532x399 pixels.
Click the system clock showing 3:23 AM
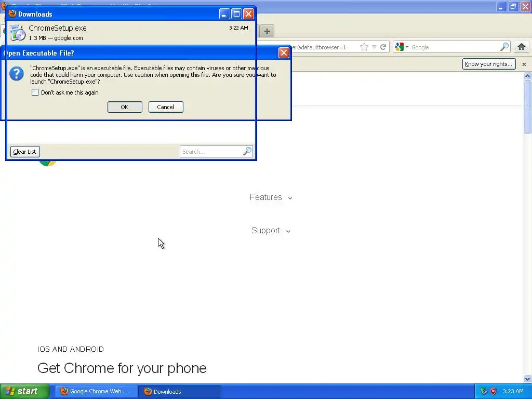click(x=513, y=391)
